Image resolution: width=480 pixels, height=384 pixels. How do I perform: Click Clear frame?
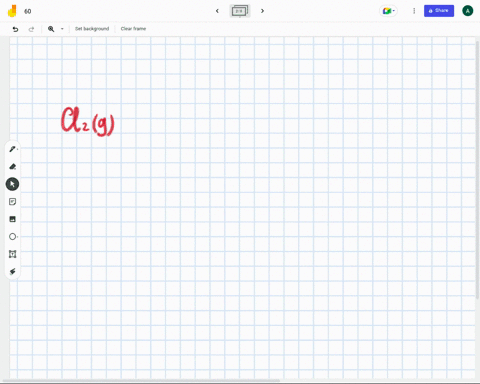[133, 29]
